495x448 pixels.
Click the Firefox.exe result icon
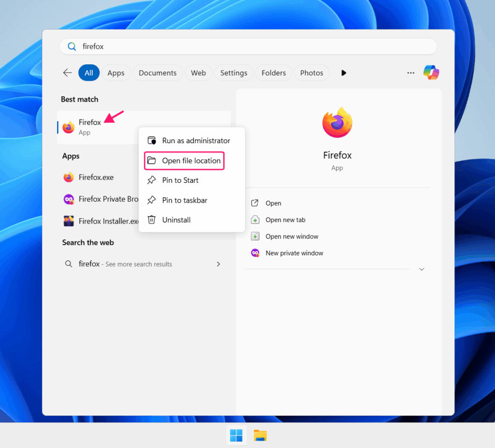coord(69,177)
